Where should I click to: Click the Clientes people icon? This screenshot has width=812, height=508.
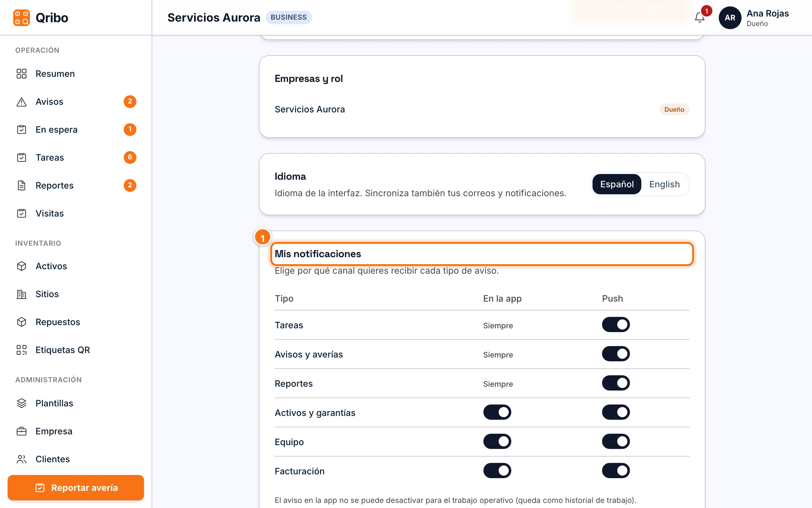[22, 459]
